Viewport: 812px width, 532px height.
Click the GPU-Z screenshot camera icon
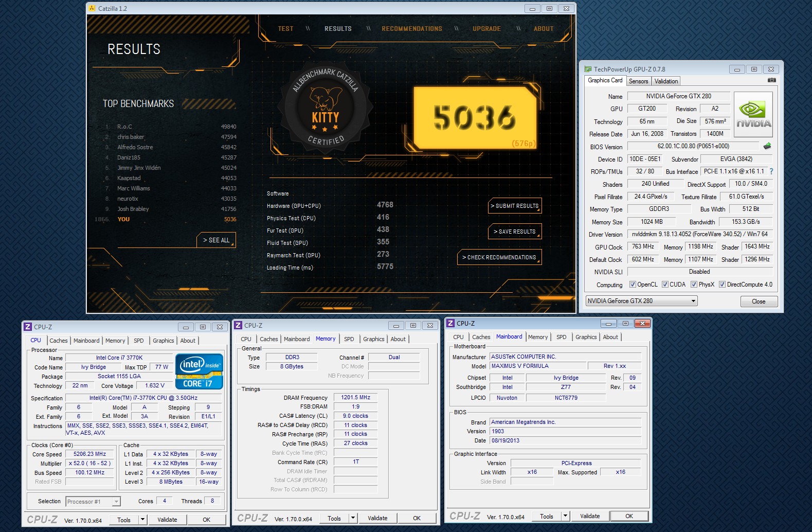pyautogui.click(x=771, y=80)
